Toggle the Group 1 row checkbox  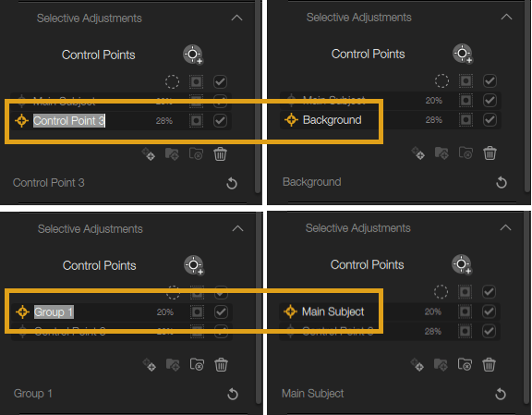pyautogui.click(x=221, y=312)
